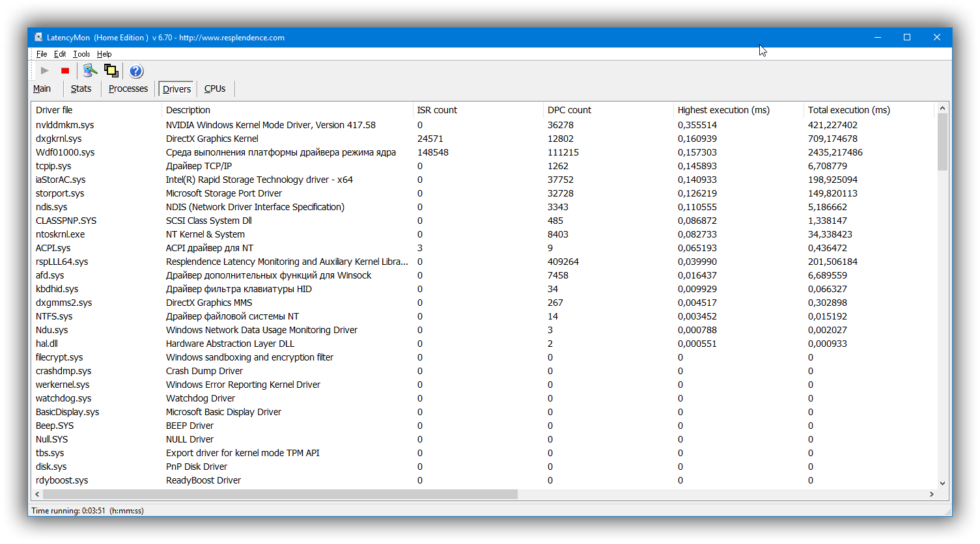Sort by the DPC count column header

tap(569, 110)
